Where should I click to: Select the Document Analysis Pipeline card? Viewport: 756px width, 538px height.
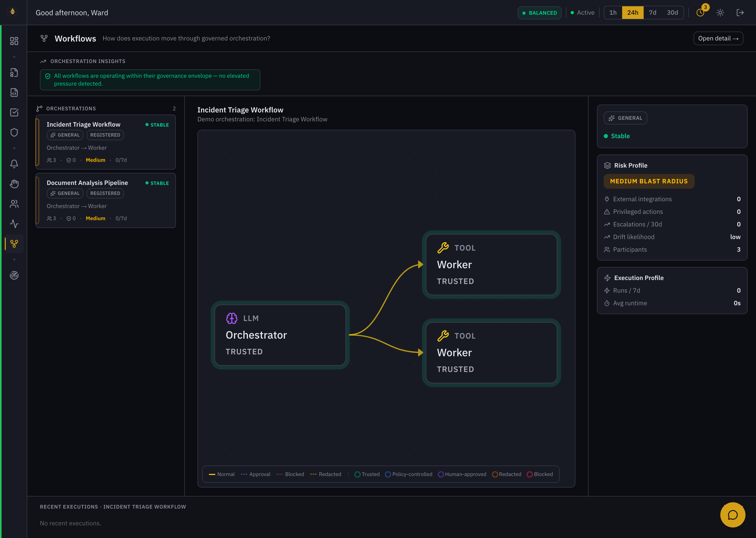106,200
